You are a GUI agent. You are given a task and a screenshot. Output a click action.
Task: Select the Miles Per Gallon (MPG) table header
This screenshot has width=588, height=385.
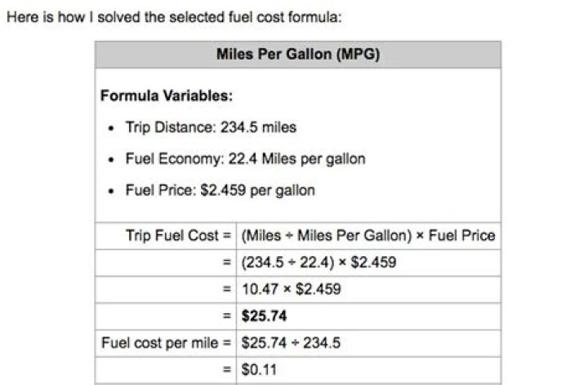click(298, 55)
